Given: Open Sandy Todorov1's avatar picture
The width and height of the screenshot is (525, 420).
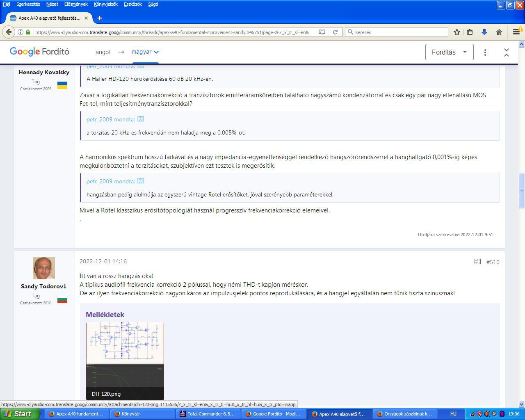Looking at the screenshot, I should tap(44, 268).
